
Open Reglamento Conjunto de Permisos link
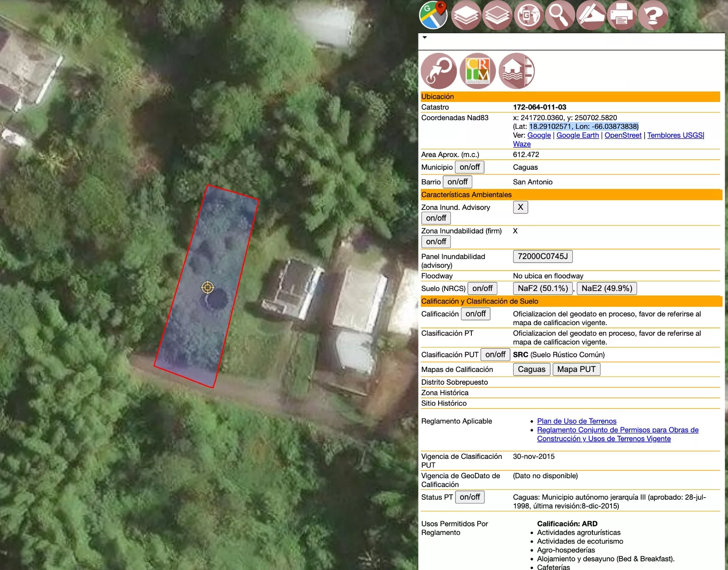pos(617,434)
